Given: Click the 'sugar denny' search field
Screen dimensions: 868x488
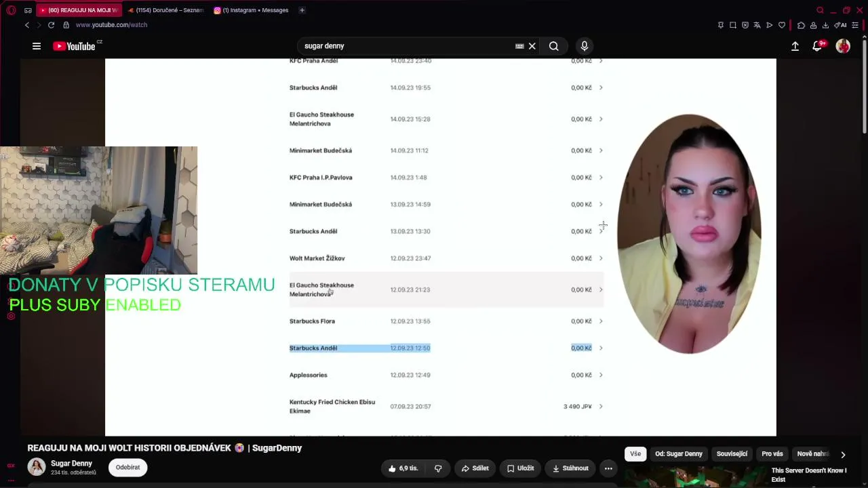Looking at the screenshot, I should pos(407,46).
